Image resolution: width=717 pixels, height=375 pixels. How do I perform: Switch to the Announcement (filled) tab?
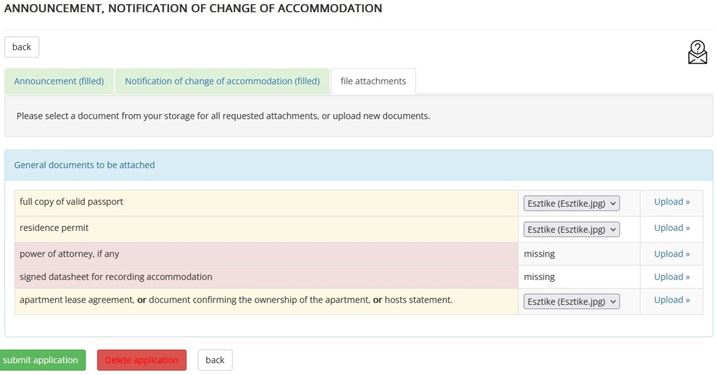[x=59, y=81]
